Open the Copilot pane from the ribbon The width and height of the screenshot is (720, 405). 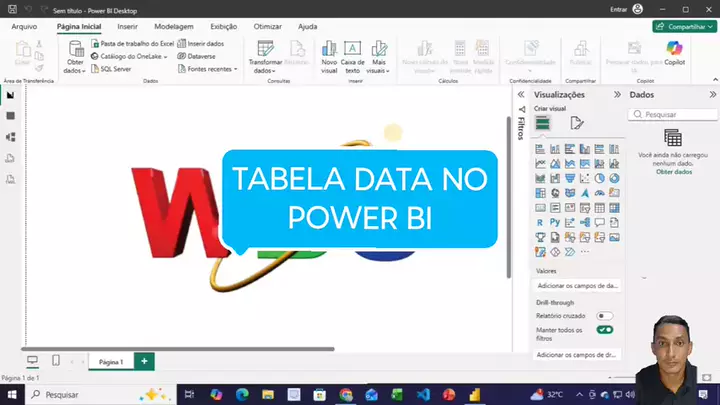coord(674,54)
